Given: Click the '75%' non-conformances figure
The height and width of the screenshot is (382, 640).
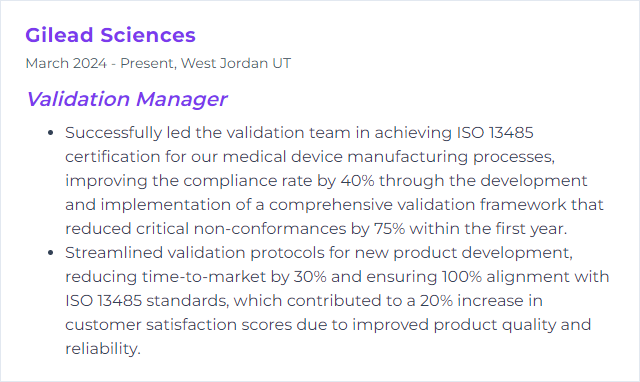Looking at the screenshot, I should click(x=390, y=229).
